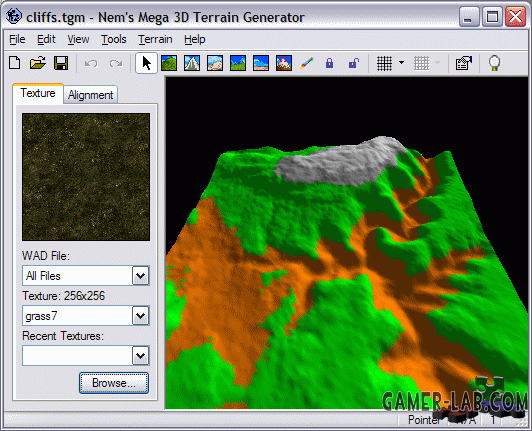
Task: Pick the paintbrush texture tool
Action: point(306,63)
